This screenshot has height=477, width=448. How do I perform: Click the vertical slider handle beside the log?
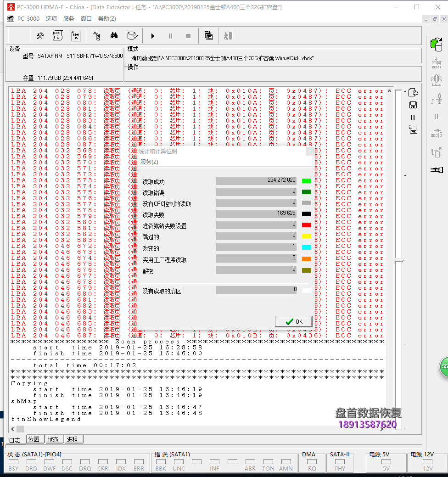click(400, 260)
